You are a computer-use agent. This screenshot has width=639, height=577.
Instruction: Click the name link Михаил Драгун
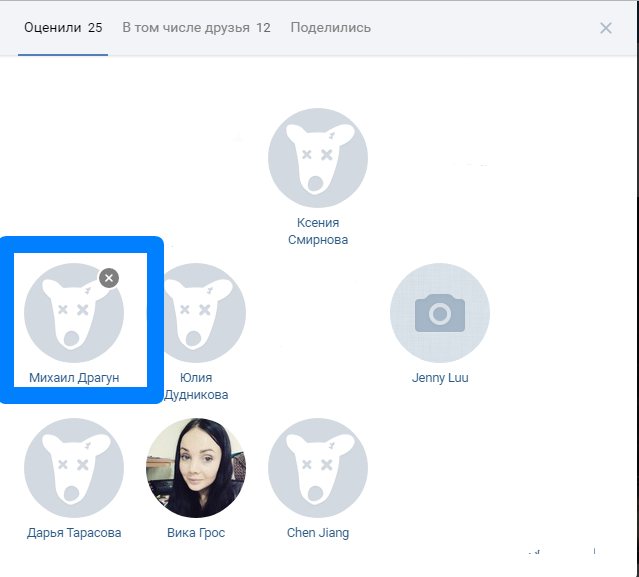click(74, 378)
